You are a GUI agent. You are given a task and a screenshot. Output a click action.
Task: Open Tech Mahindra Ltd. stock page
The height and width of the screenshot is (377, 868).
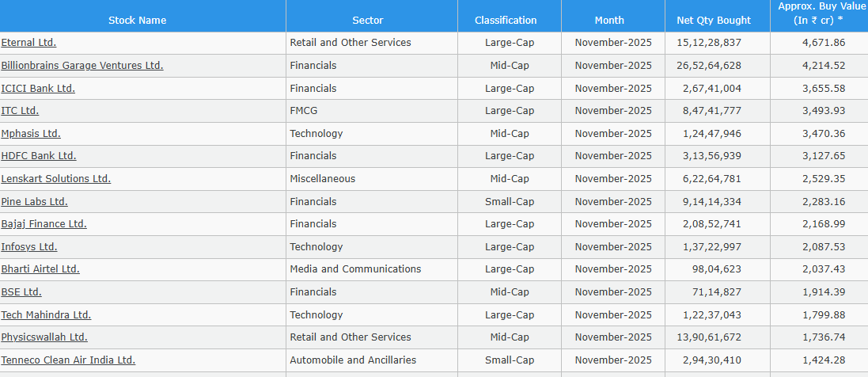(x=46, y=315)
